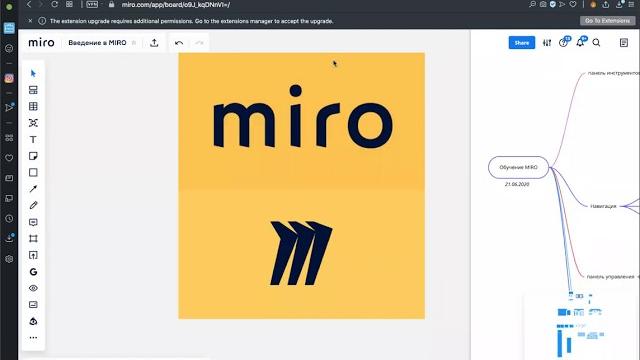The image size is (640, 360).
Task: Open browser sidebar settings gear
Action: [9, 259]
